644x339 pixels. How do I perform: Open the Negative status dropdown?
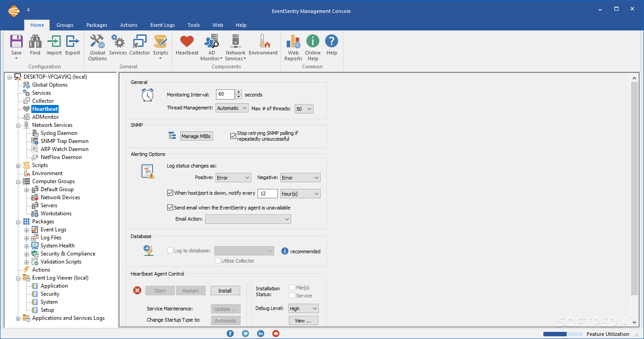(301, 178)
